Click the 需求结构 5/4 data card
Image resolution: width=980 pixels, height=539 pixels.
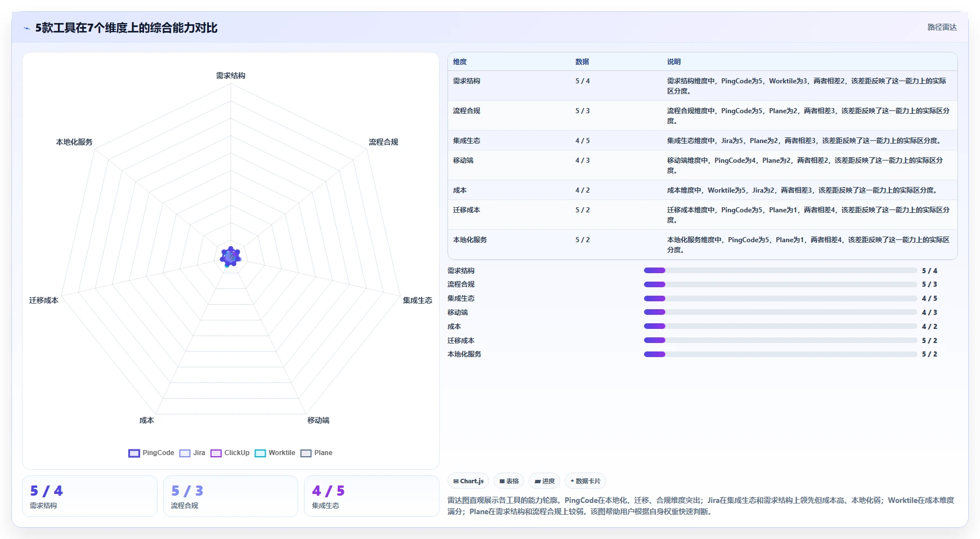tap(90, 496)
